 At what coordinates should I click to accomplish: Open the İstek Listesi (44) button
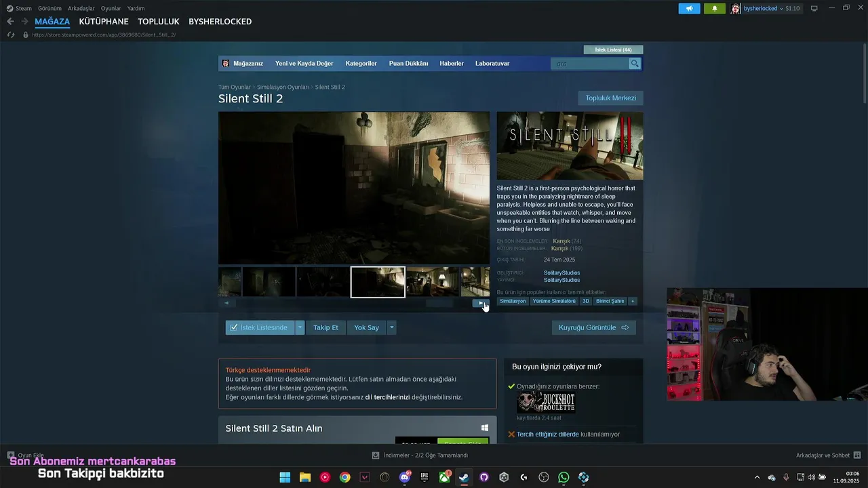click(613, 49)
